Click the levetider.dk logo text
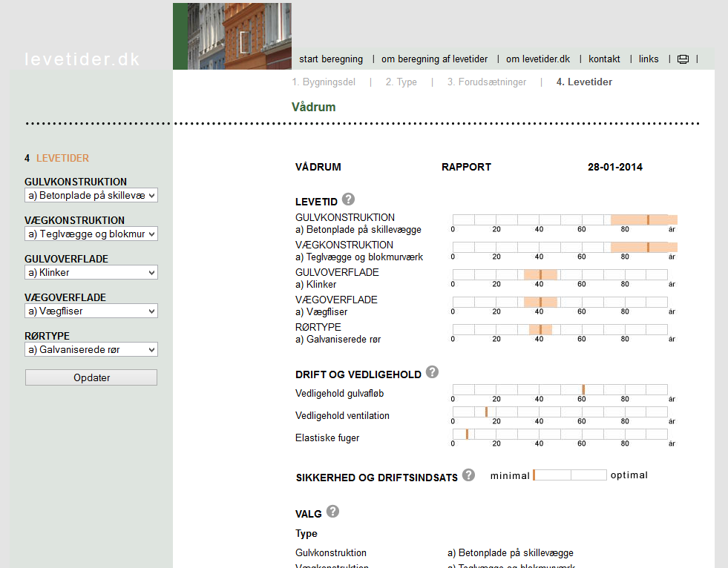Viewport: 728px width, 568px height. tap(82, 59)
